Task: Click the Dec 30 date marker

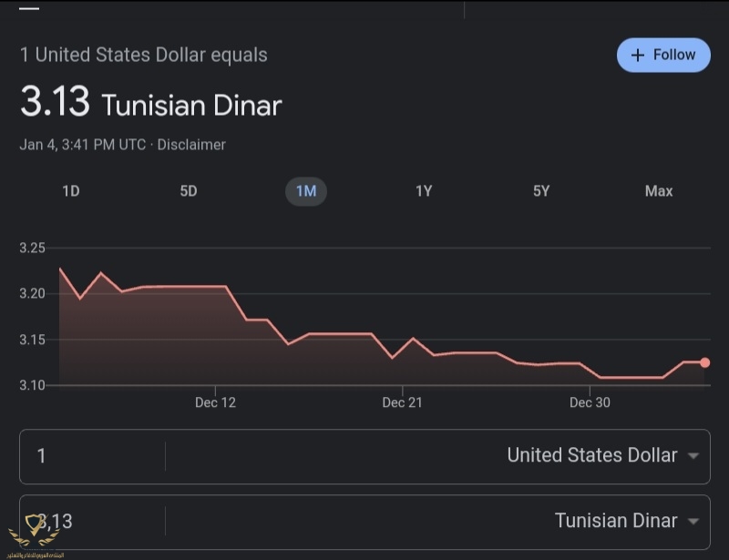Action: tap(590, 402)
